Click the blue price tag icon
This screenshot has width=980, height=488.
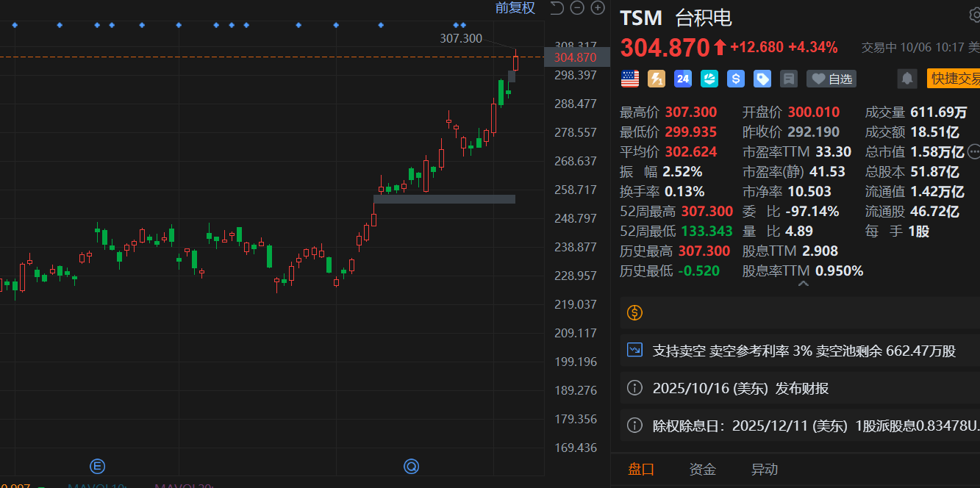[x=762, y=79]
